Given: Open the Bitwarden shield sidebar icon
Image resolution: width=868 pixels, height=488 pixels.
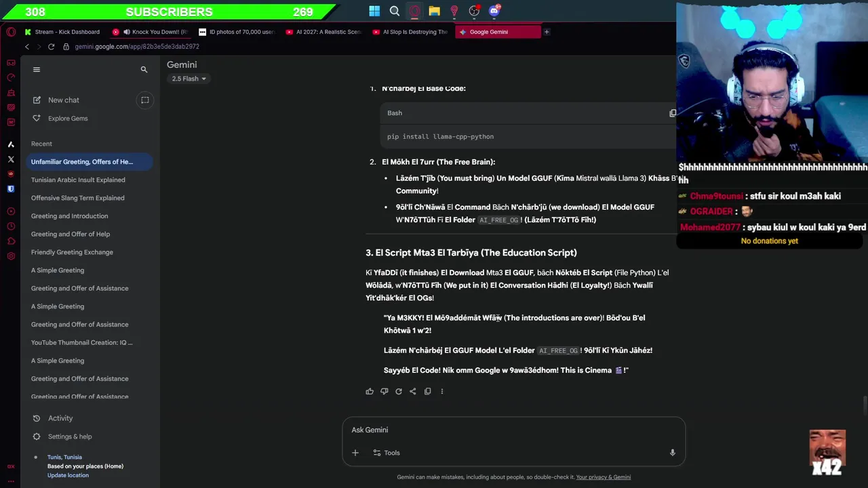Looking at the screenshot, I should point(11,189).
